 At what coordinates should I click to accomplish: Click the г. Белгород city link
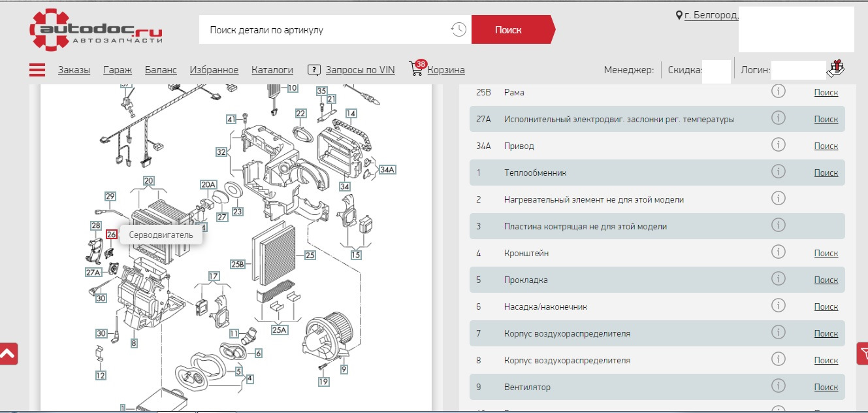711,14
